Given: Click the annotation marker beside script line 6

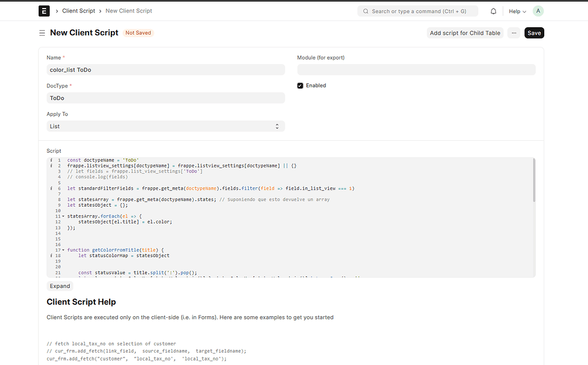Looking at the screenshot, I should pyautogui.click(x=50, y=188).
